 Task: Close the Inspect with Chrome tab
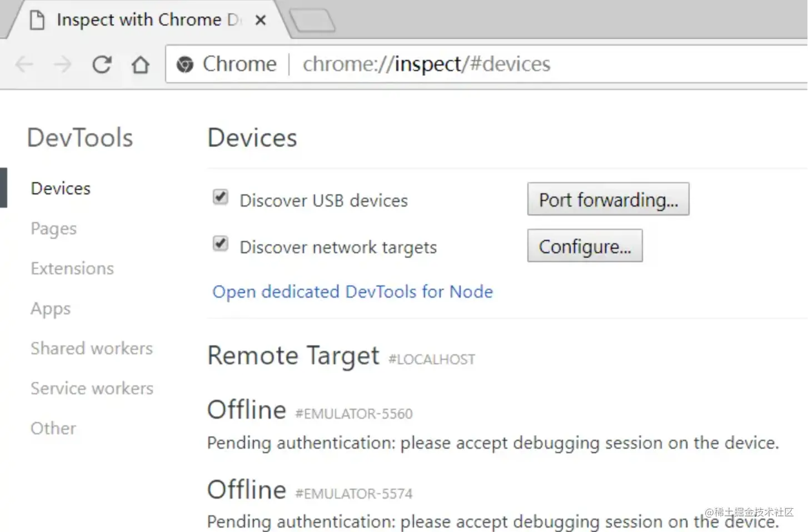click(x=260, y=21)
